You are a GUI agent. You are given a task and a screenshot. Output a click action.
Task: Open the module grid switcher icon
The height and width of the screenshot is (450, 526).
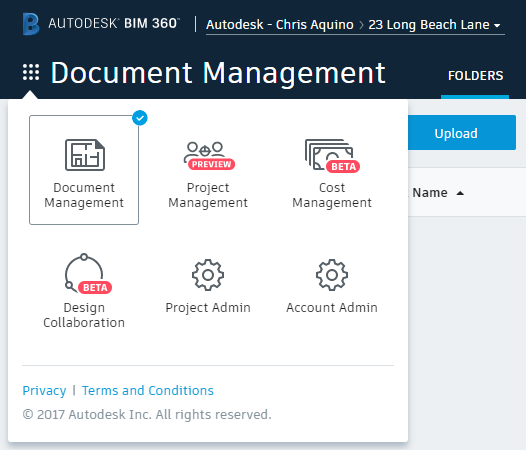click(x=31, y=72)
